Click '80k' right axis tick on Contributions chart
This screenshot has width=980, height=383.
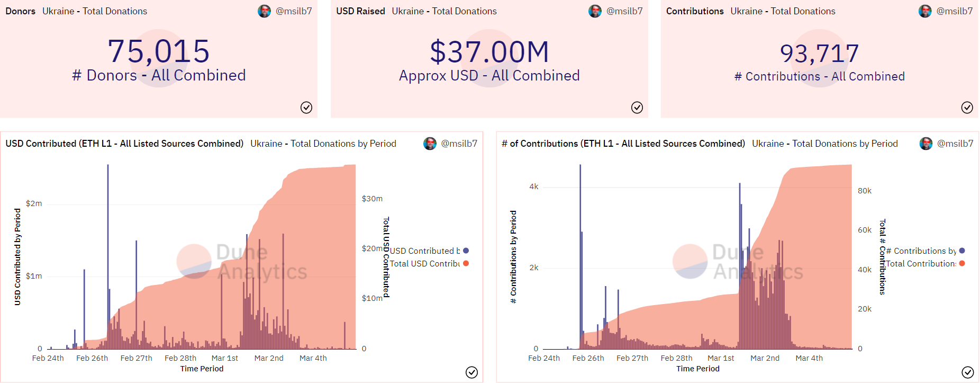click(x=865, y=191)
